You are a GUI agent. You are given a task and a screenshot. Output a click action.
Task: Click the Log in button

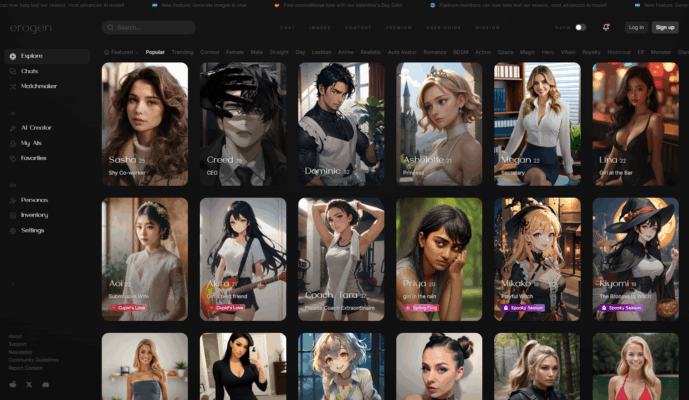pos(636,27)
